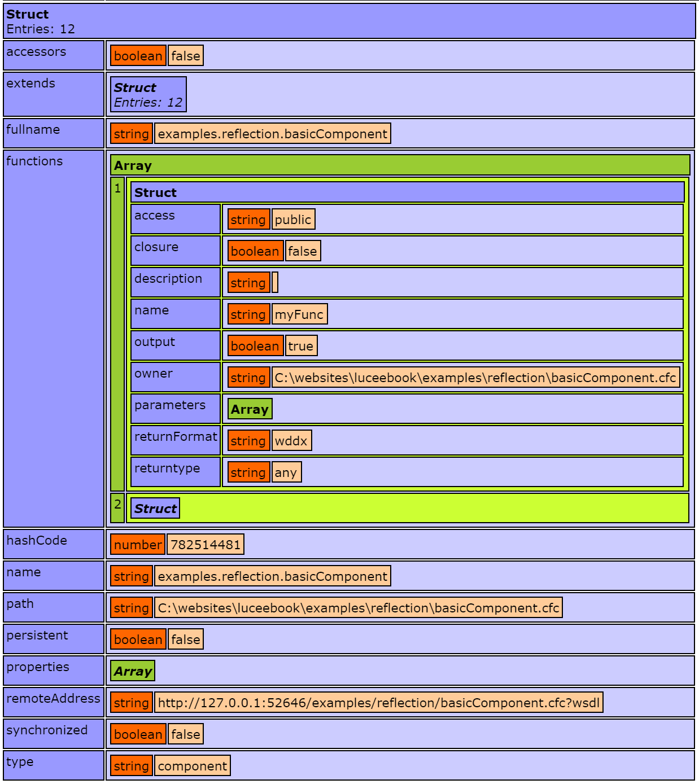699x784 pixels.
Task: Collapse the functions Array header
Action: [x=400, y=165]
